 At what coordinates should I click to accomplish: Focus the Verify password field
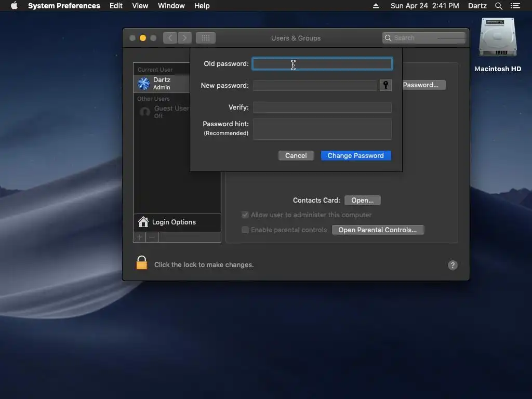click(322, 107)
